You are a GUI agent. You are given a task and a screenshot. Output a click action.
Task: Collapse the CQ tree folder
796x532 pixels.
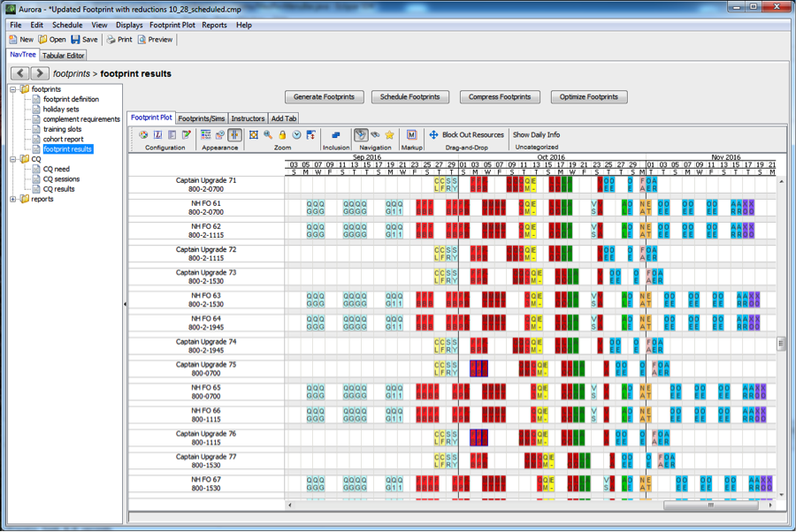click(13, 159)
